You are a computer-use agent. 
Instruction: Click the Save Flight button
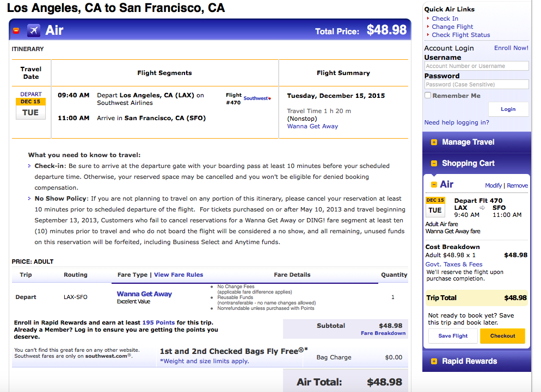(x=453, y=336)
